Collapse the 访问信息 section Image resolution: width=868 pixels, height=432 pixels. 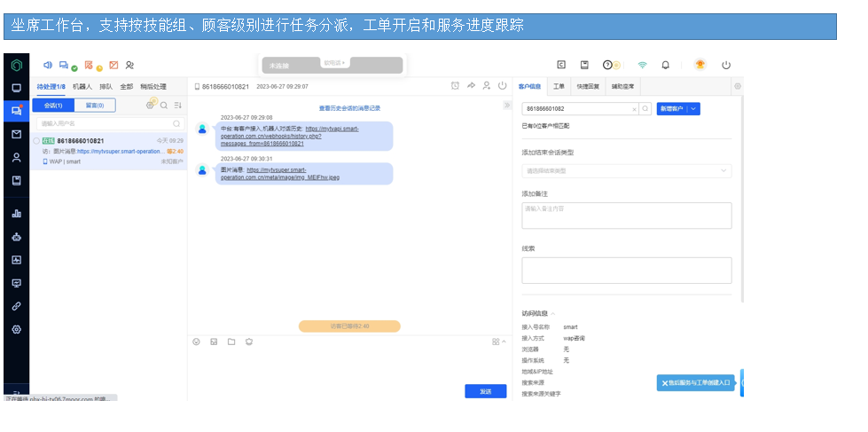click(x=554, y=313)
